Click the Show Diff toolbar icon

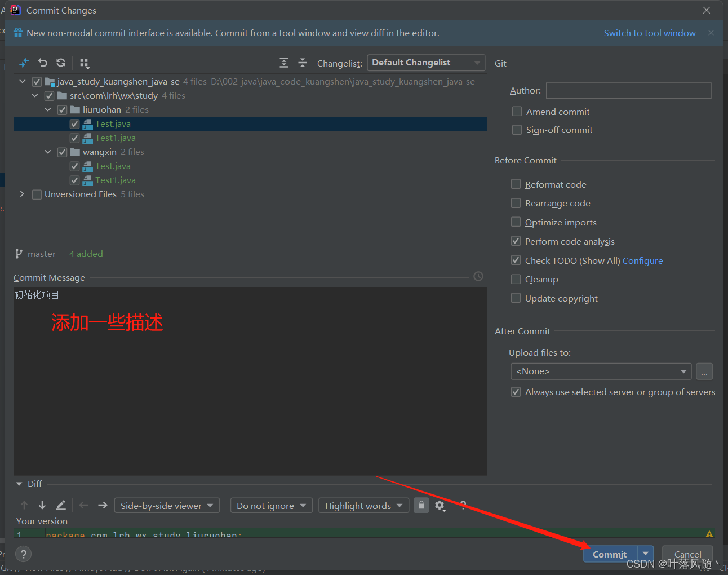tap(24, 63)
